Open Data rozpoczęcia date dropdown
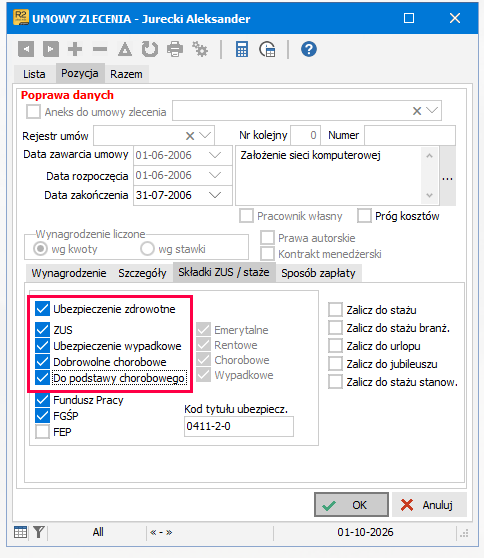 (215, 175)
